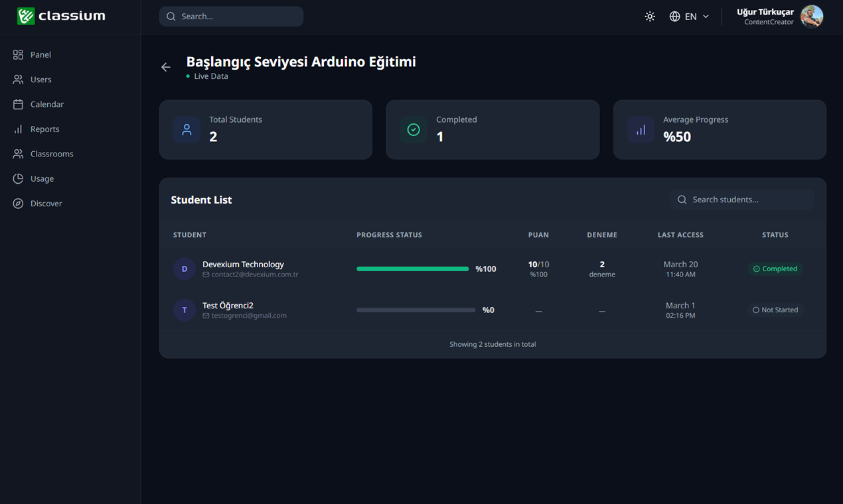The height and width of the screenshot is (504, 843).
Task: Open the user profile avatar
Action: [x=812, y=17]
